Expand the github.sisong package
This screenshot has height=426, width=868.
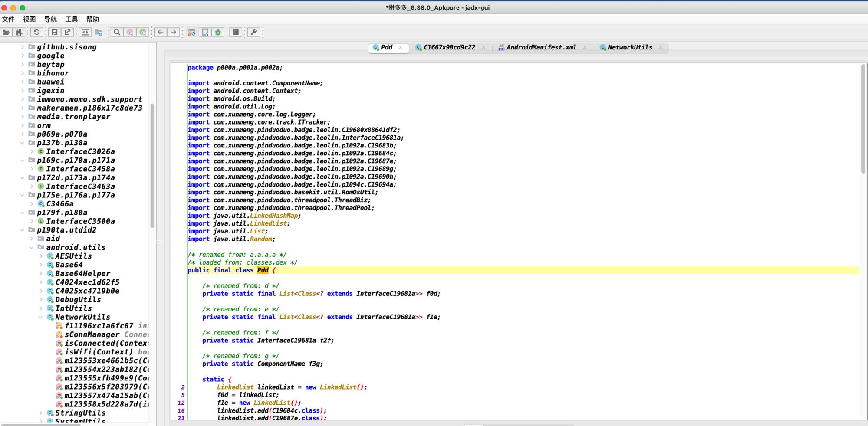click(x=23, y=47)
